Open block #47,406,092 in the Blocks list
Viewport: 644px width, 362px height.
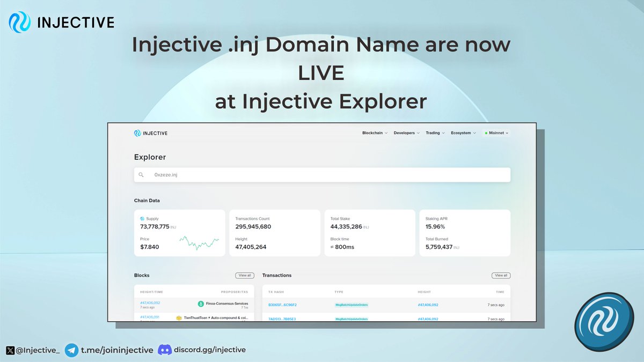pyautogui.click(x=150, y=303)
